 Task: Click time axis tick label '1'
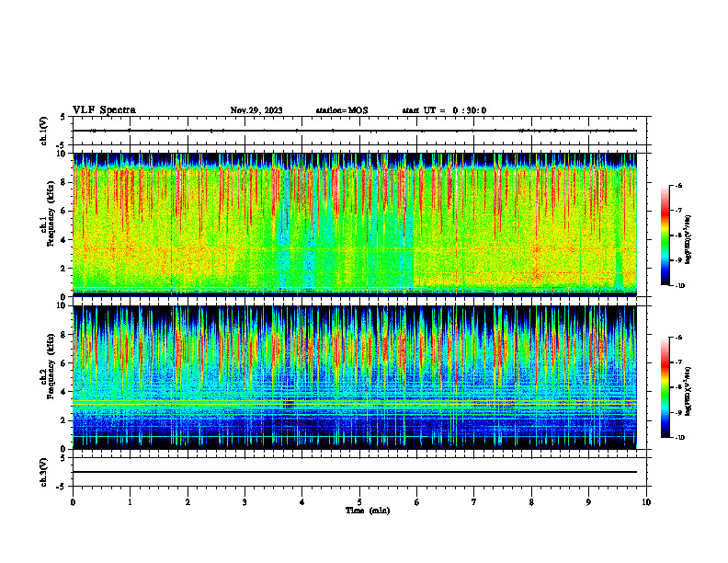coord(130,502)
